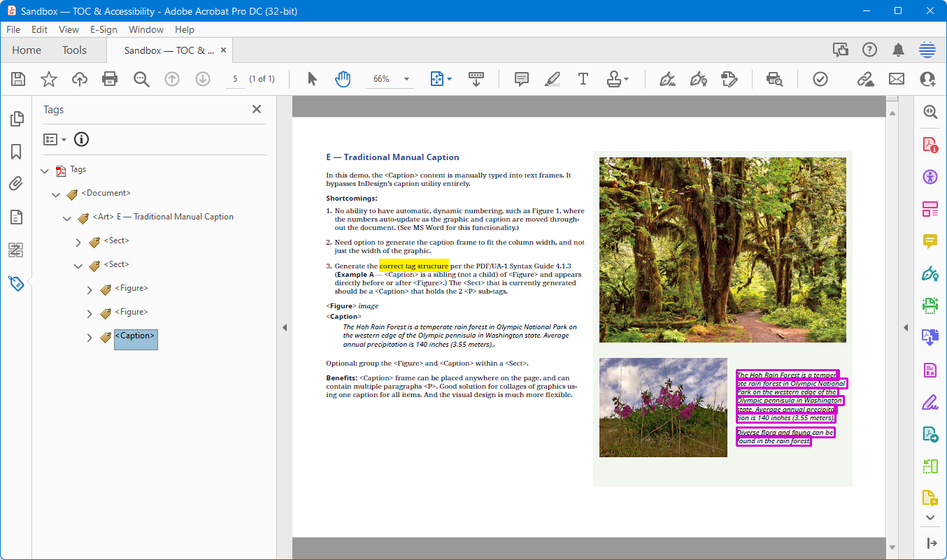The height and width of the screenshot is (560, 947).
Task: Switch to the Home tab
Action: click(27, 50)
